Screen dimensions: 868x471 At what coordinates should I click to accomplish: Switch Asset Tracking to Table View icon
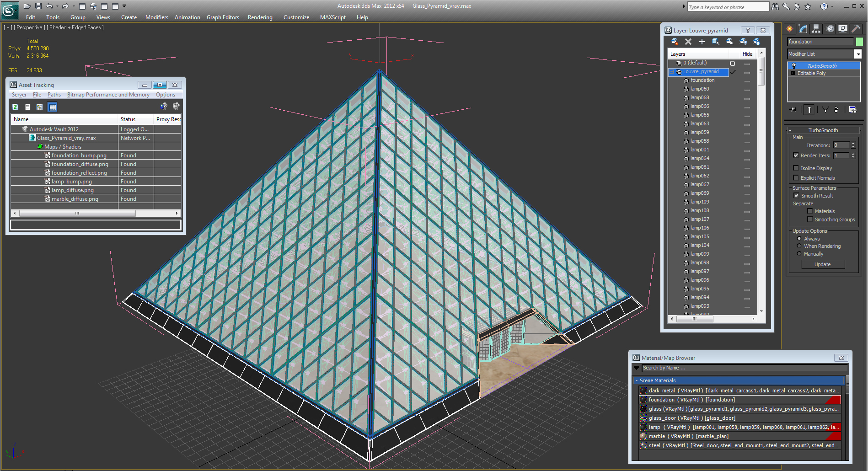click(x=53, y=107)
